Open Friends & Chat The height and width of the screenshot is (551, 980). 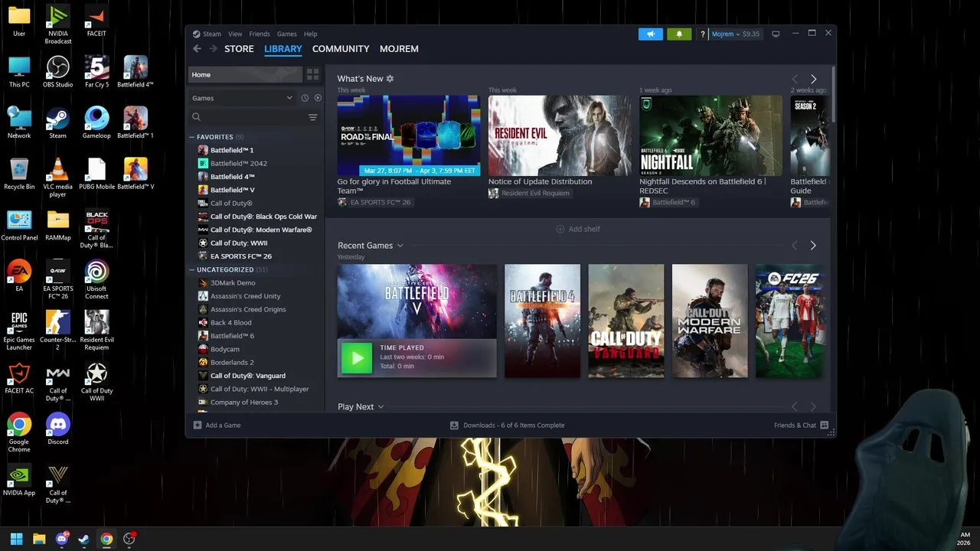[x=801, y=425]
